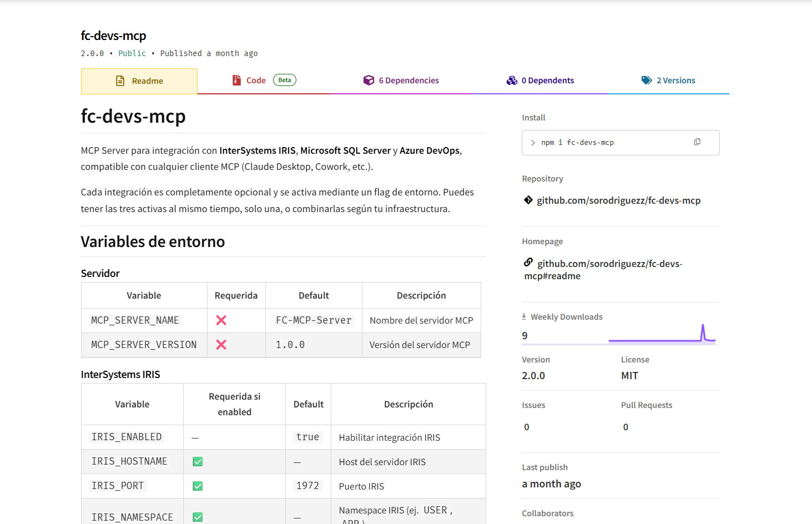Click the Puerto IRIS description cell
This screenshot has width=812, height=524.
[x=408, y=486]
